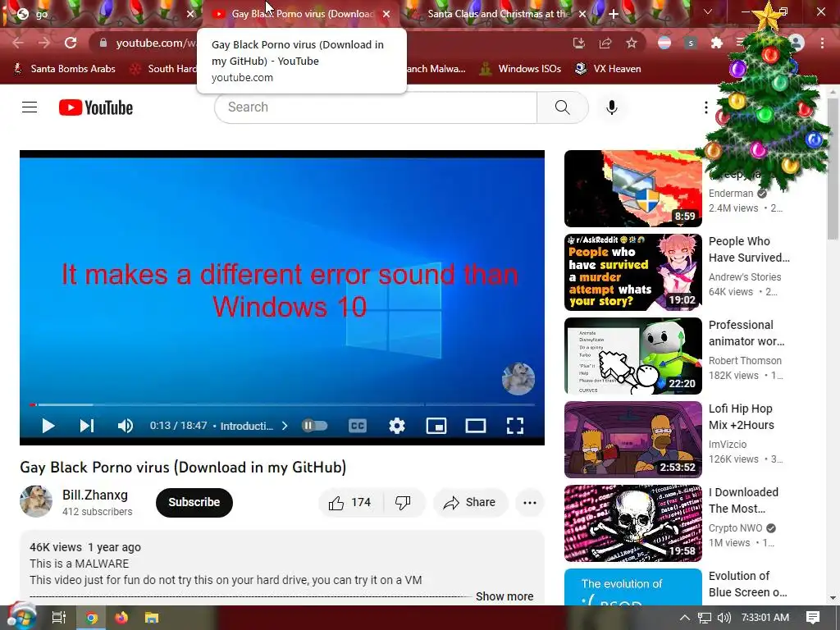Start voice search with the microphone
Viewport: 840px width, 630px height.
[611, 107]
